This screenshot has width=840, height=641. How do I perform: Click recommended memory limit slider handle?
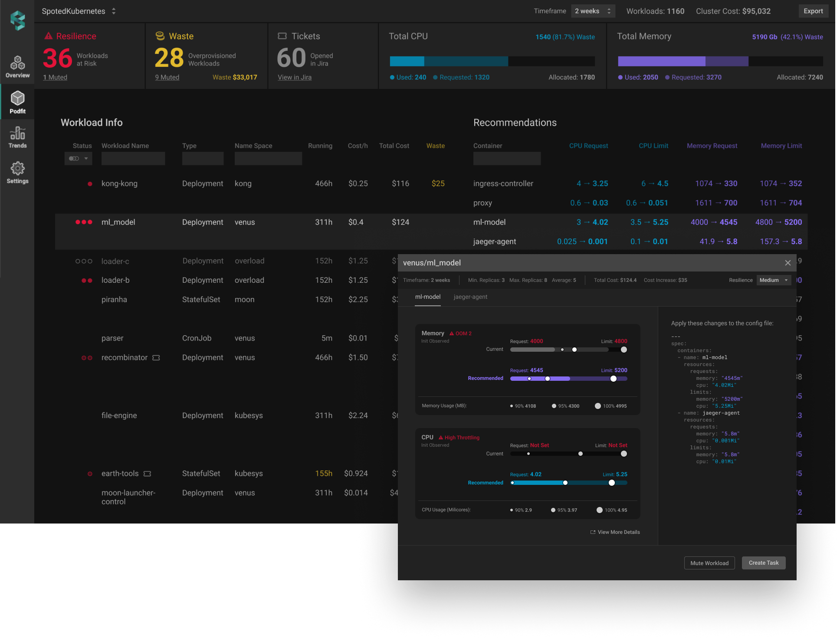[x=613, y=379]
